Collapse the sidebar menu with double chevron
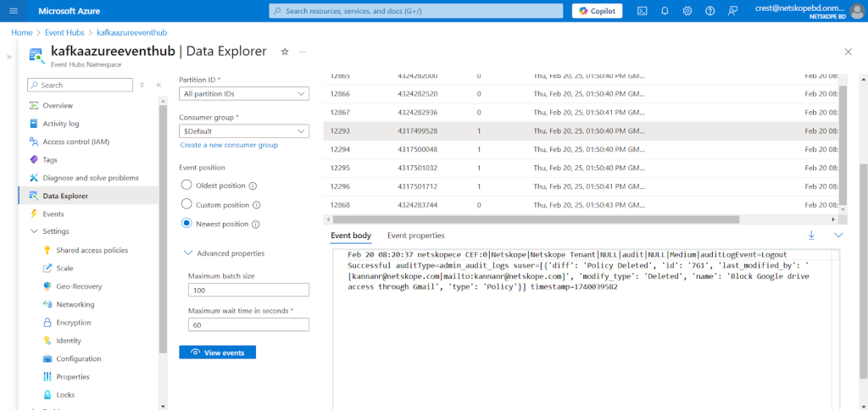868x410 pixels. (159, 86)
